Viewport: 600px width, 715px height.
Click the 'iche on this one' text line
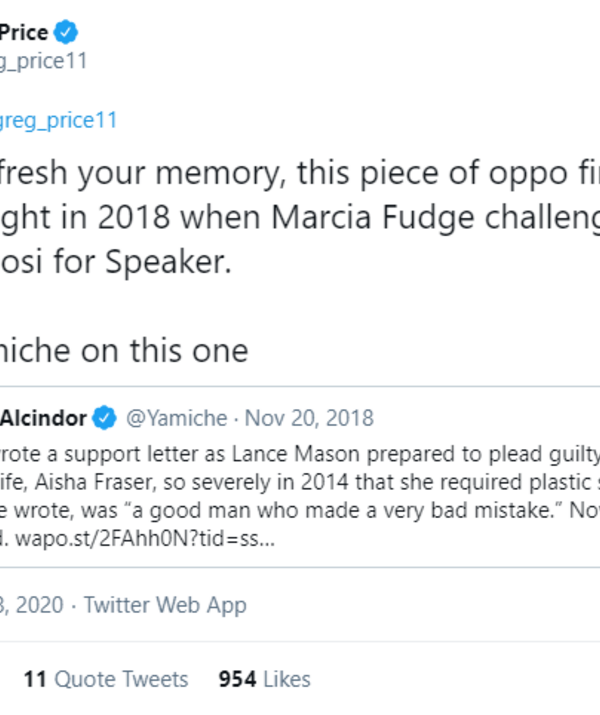(x=124, y=350)
